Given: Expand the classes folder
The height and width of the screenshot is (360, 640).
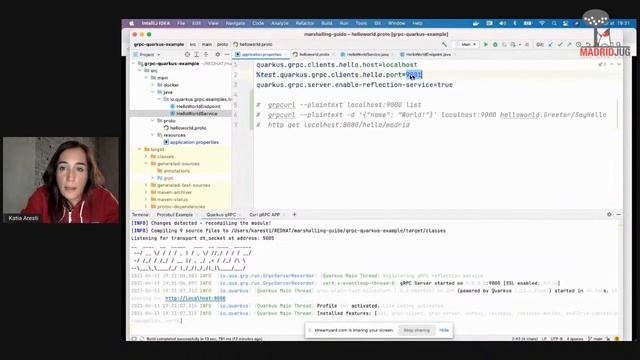Looking at the screenshot, I should [146, 157].
